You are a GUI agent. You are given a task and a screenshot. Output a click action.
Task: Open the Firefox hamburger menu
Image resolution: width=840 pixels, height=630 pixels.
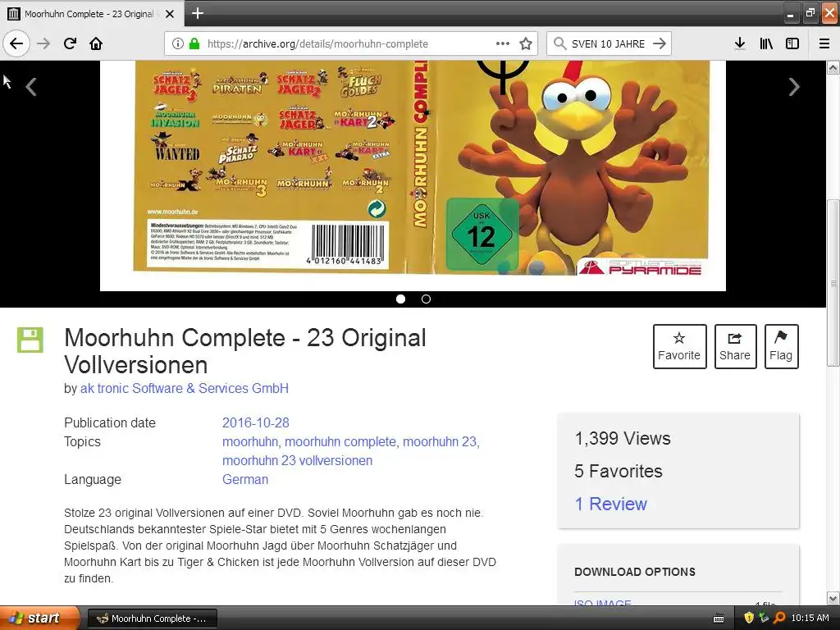pos(824,43)
